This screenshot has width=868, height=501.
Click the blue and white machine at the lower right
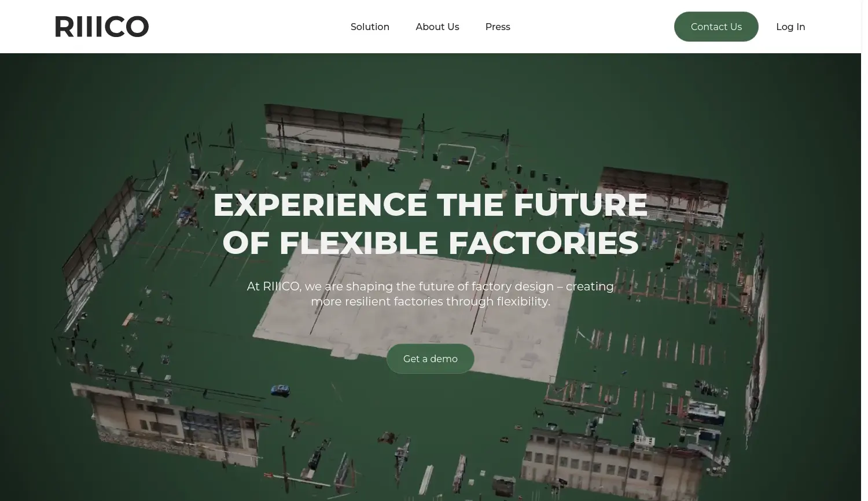pyautogui.click(x=704, y=412)
